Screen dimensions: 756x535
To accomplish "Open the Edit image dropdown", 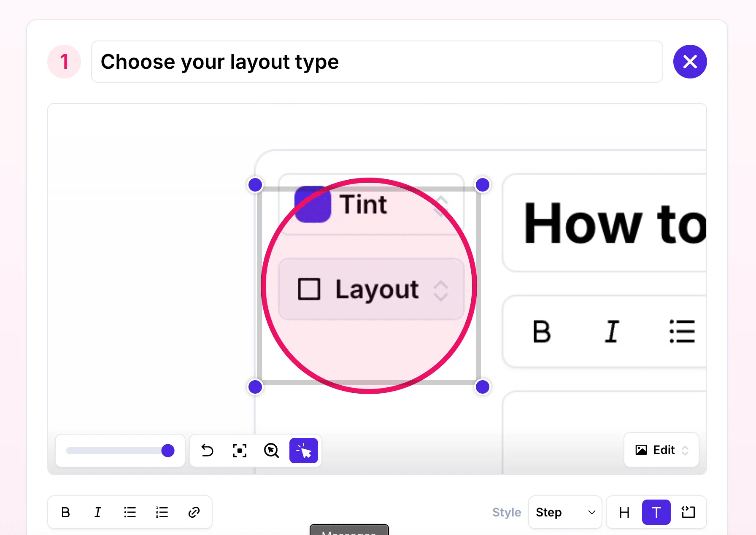I will coord(661,450).
